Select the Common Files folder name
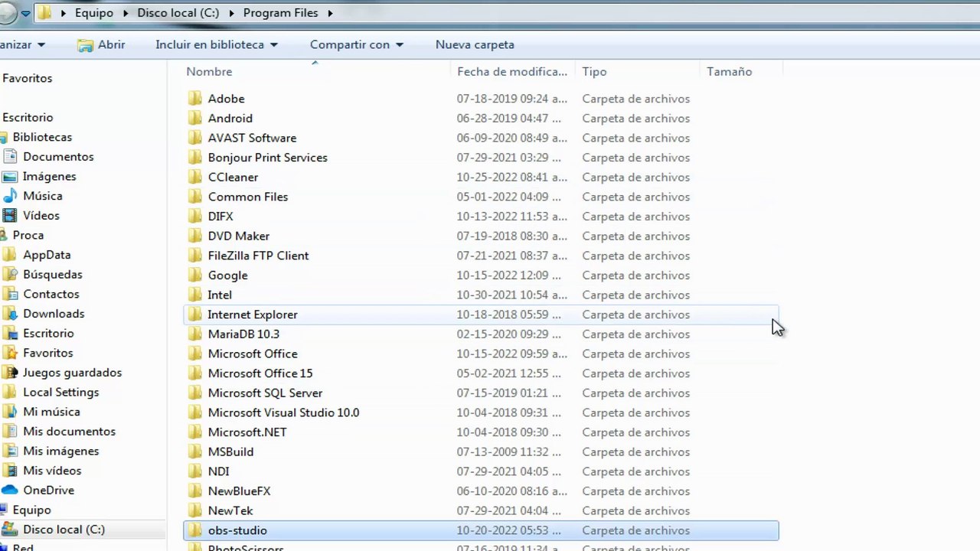Image resolution: width=980 pixels, height=551 pixels. (248, 197)
